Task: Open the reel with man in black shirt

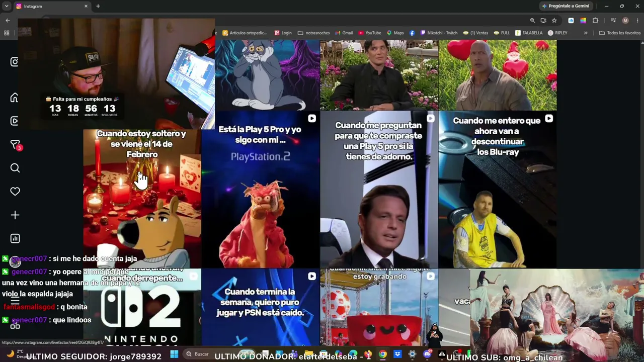Action: [379, 75]
